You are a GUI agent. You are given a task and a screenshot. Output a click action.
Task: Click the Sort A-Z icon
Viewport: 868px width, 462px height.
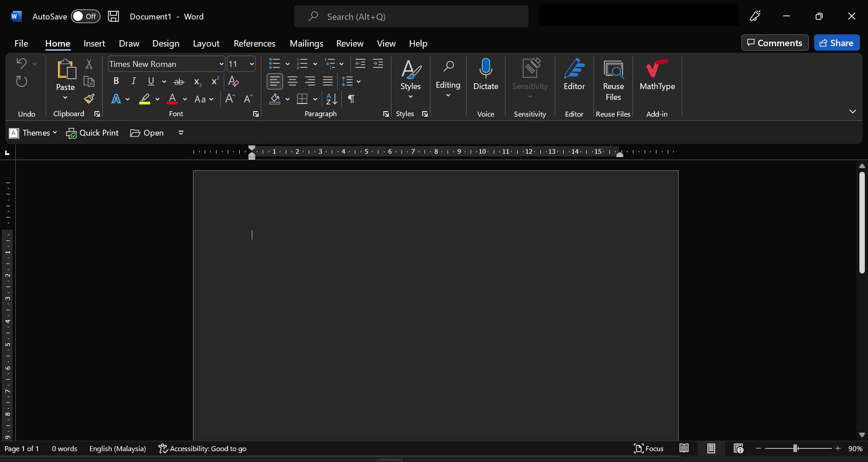click(x=331, y=99)
